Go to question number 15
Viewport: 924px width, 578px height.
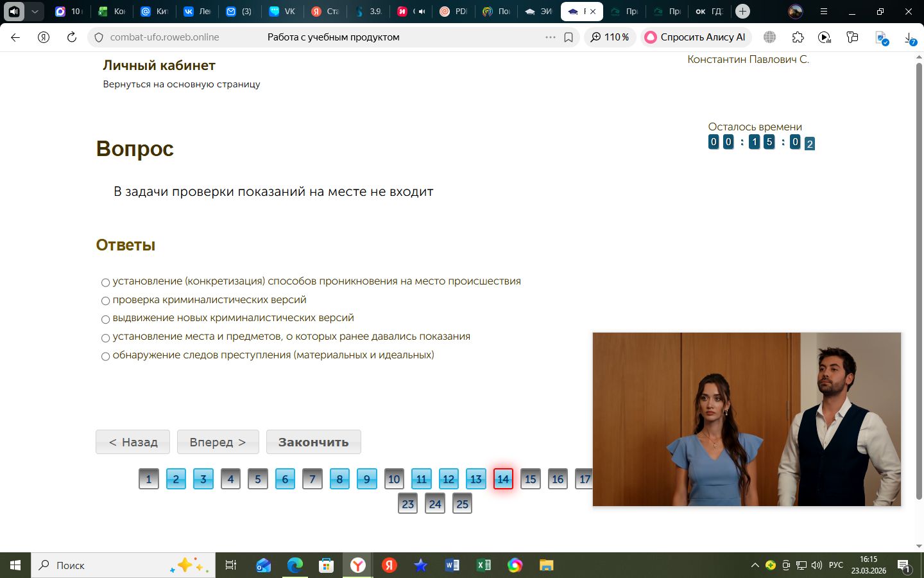[530, 479]
